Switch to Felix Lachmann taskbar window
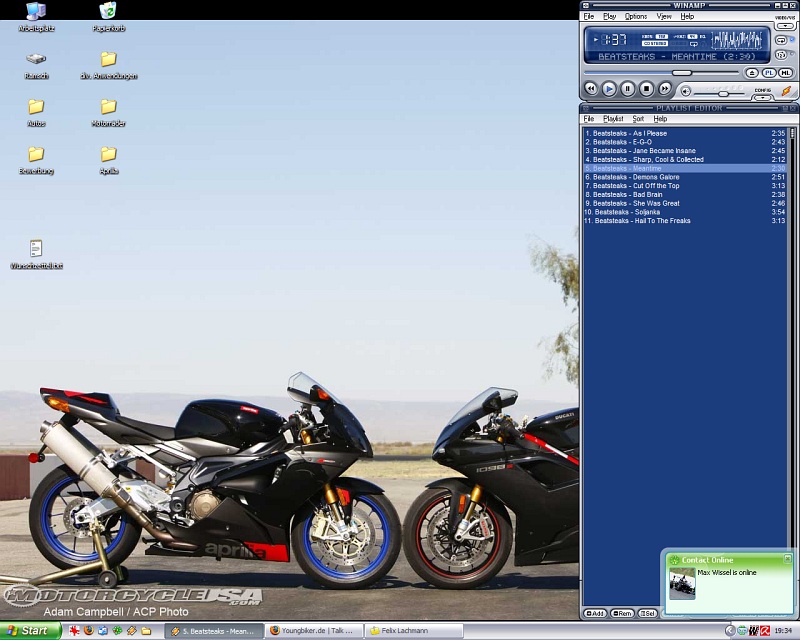Image resolution: width=800 pixels, height=640 pixels. 414,631
